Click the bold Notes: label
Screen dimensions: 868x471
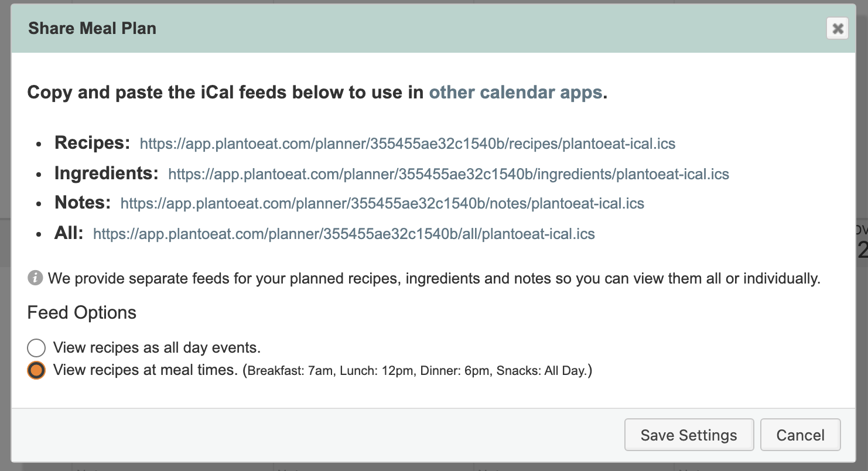pyautogui.click(x=83, y=203)
